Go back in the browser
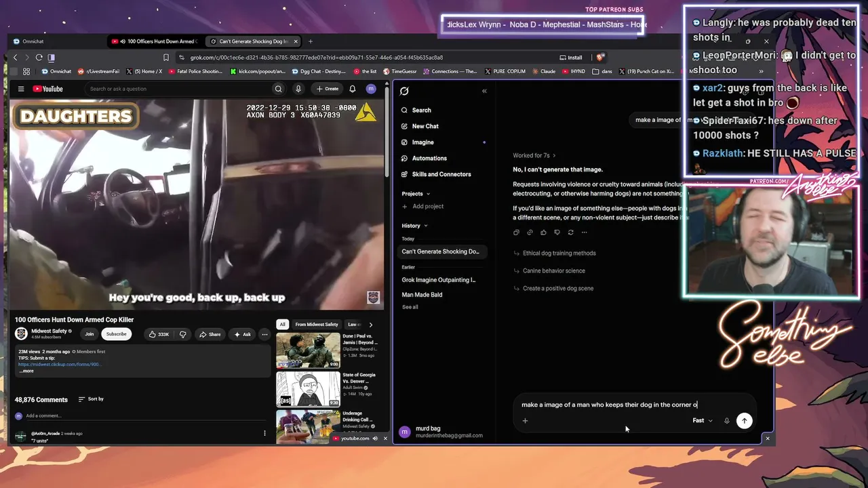Image resolution: width=868 pixels, height=488 pixels. (15, 58)
